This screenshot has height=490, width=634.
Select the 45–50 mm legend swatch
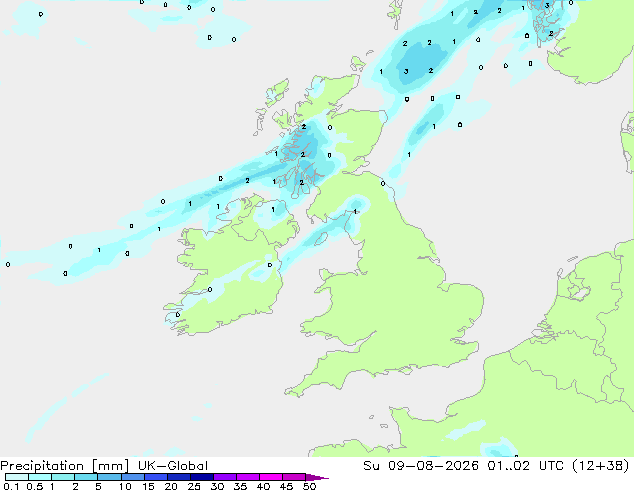[x=294, y=477]
